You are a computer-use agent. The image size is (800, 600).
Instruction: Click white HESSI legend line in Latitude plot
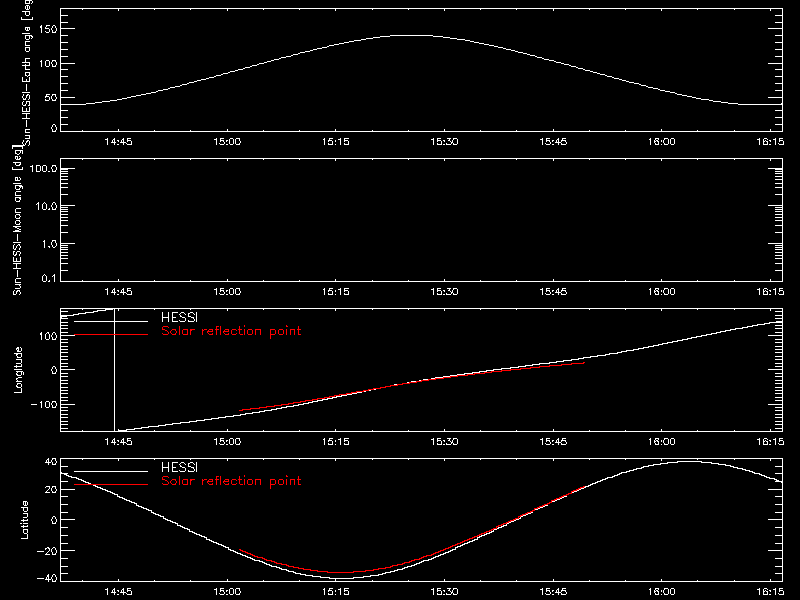click(111, 471)
